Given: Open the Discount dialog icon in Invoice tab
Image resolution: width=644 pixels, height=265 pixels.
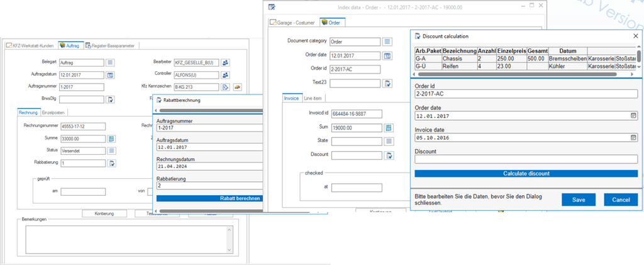Looking at the screenshot, I should [x=388, y=155].
